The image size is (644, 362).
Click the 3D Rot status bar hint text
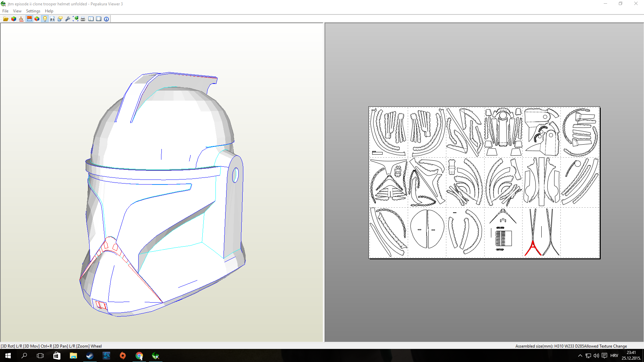point(51,346)
